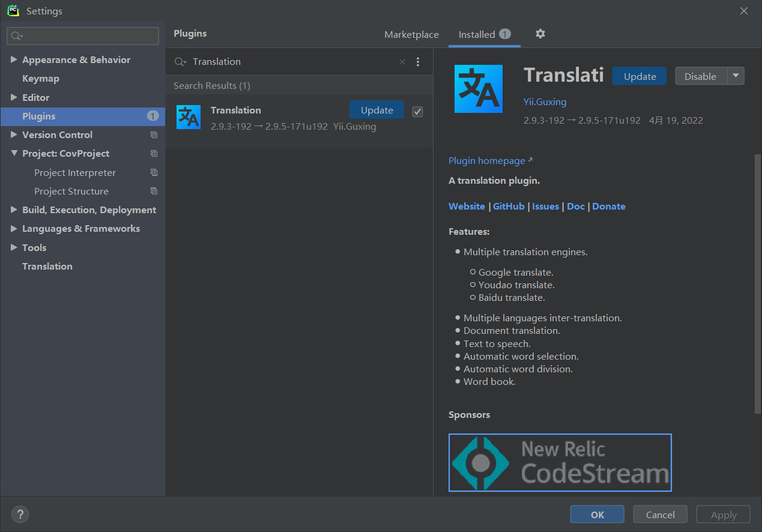Click copy icon next to Version Control
This screenshot has width=762, height=532.
tap(154, 135)
